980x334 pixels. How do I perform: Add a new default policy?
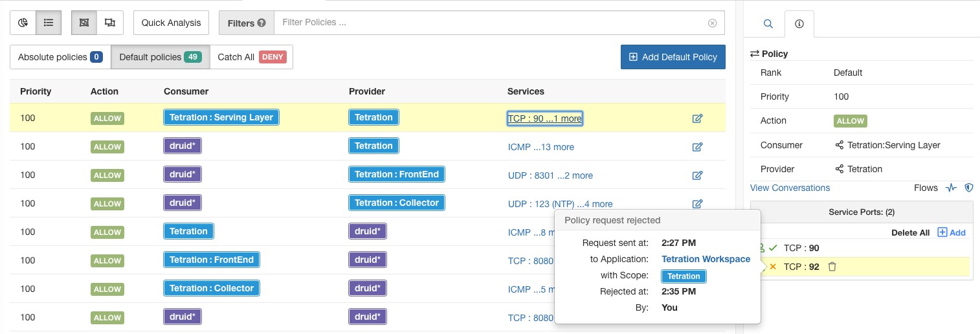click(673, 57)
